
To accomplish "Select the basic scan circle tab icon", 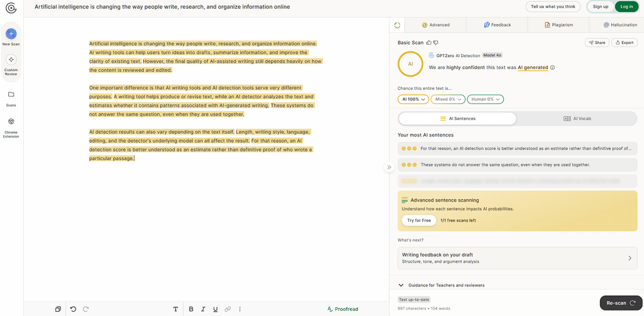I will click(397, 25).
